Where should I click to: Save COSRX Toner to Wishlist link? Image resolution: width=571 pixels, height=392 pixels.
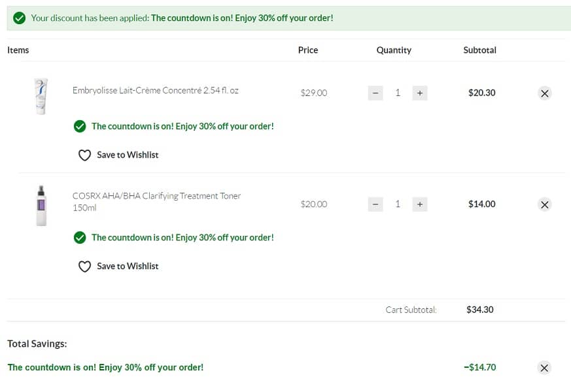point(128,266)
